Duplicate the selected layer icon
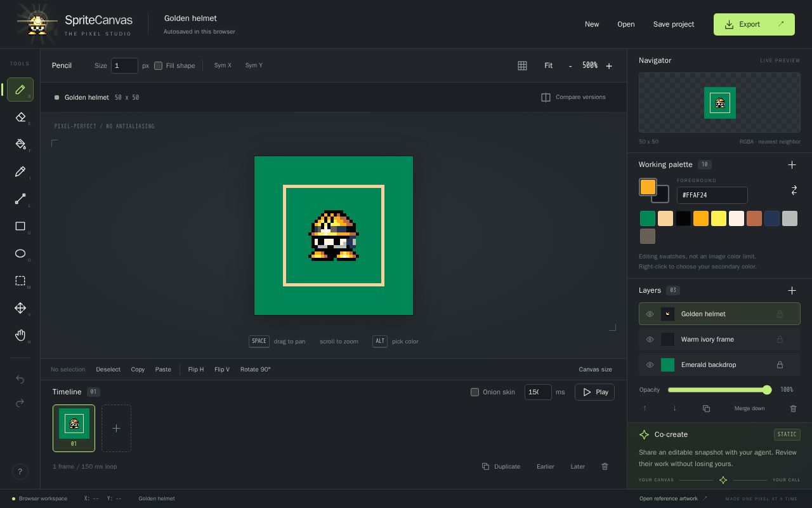 click(706, 408)
